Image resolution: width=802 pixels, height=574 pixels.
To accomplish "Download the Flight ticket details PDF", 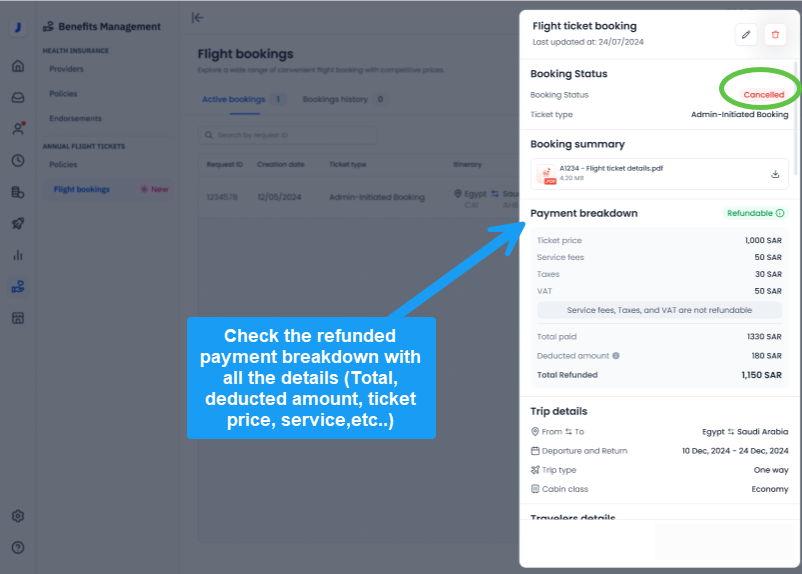I will (x=775, y=174).
